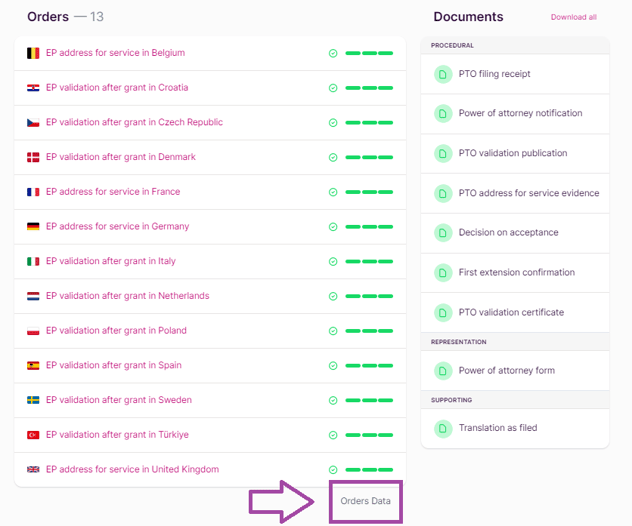Image resolution: width=632 pixels, height=526 pixels.
Task: Click the Decision on acceptance document icon
Action: coord(443,233)
